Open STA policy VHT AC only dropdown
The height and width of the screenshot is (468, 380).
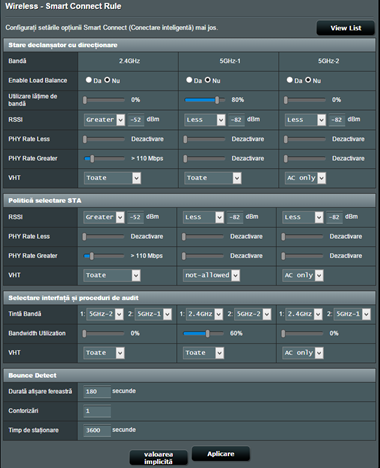click(x=303, y=275)
